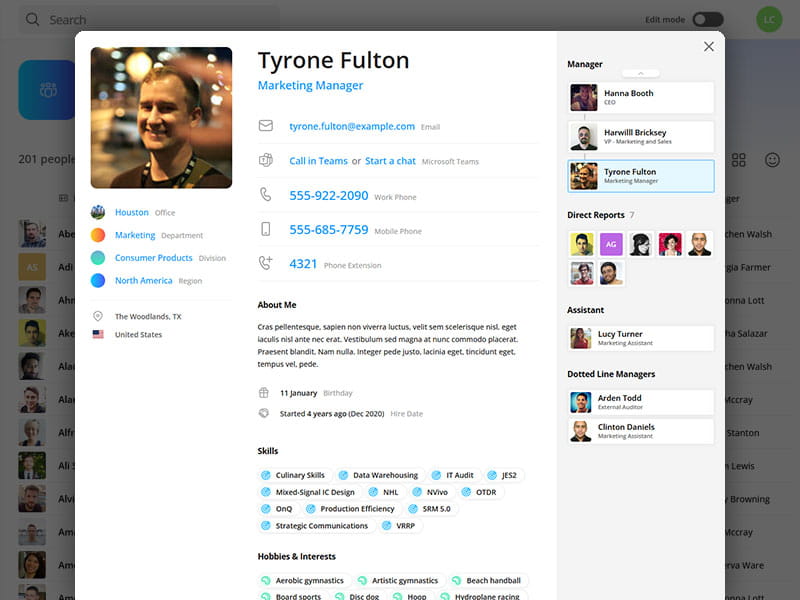The height and width of the screenshot is (600, 800).
Task: Click the AG direct report avatar badge
Action: click(x=611, y=243)
